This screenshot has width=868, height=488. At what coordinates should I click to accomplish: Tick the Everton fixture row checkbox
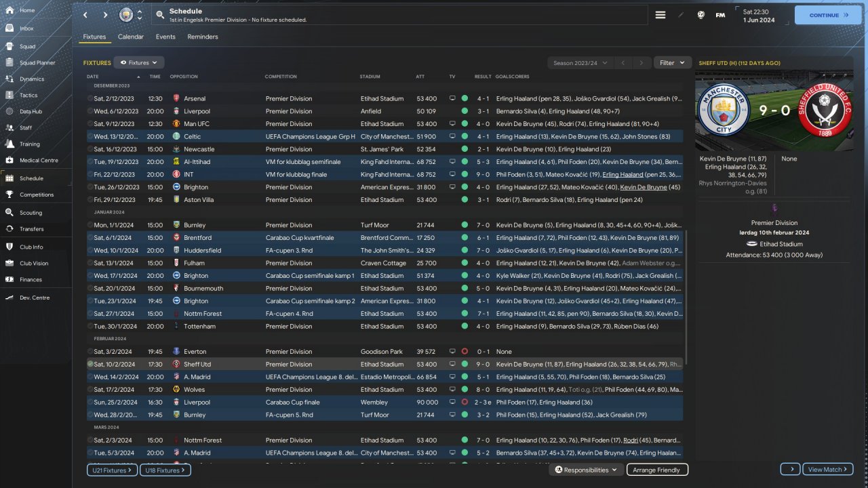[x=90, y=352]
